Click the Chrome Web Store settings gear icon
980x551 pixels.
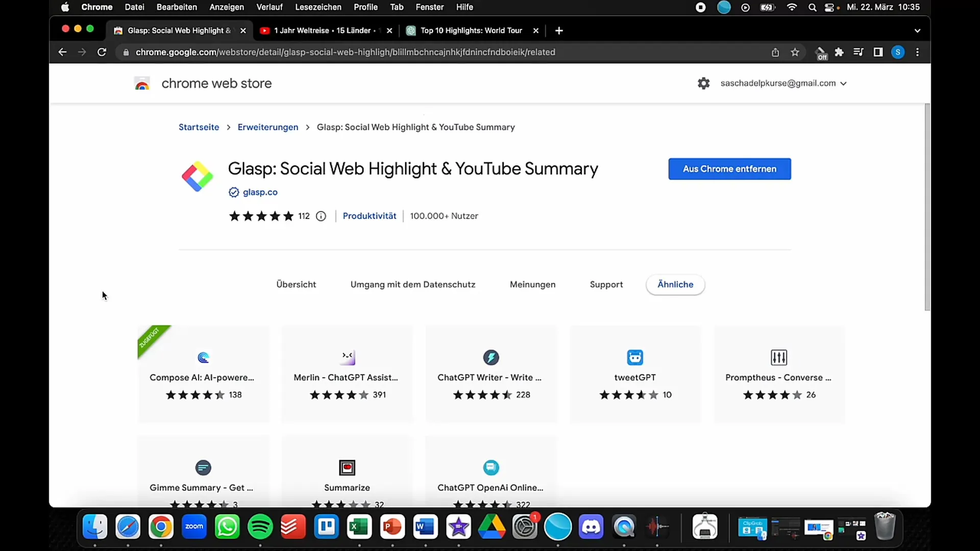702,82
